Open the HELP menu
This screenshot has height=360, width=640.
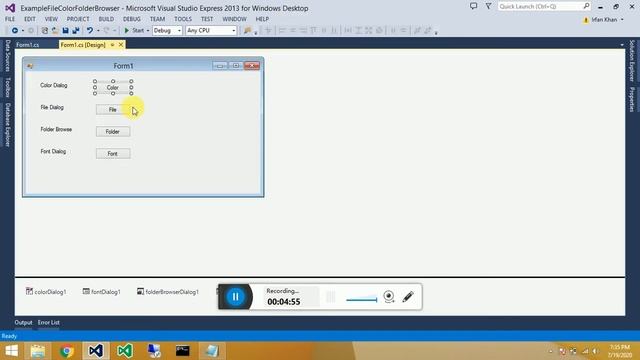click(262, 19)
